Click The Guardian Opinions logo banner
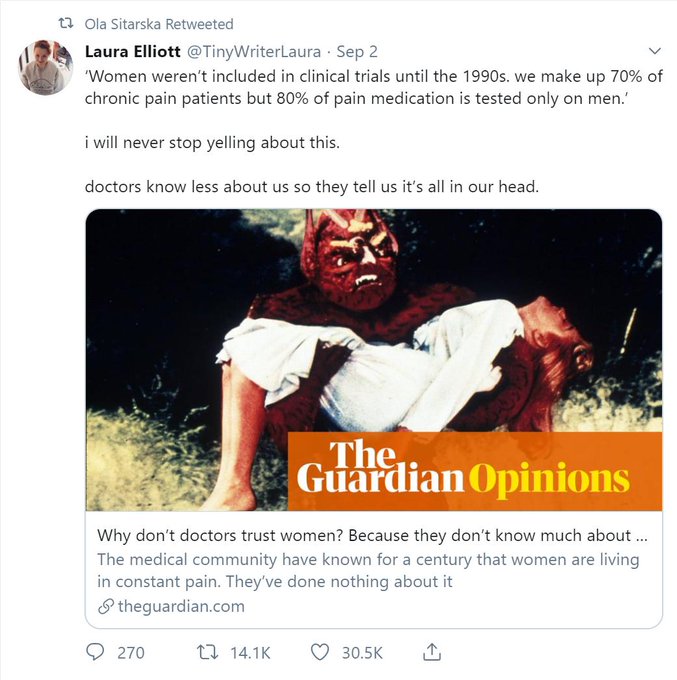677x680 pixels. tap(474, 470)
